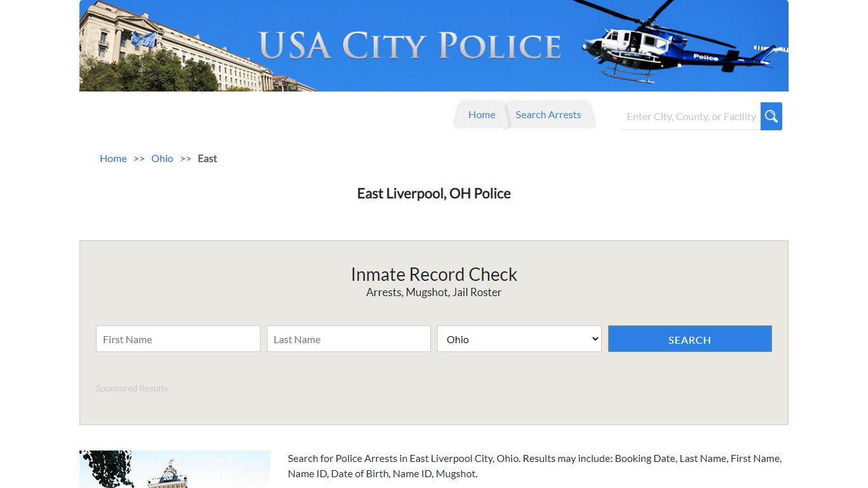Click the Arrests, Mugshot, Jail Roster subtitle
The image size is (868, 488).
pyautogui.click(x=434, y=292)
